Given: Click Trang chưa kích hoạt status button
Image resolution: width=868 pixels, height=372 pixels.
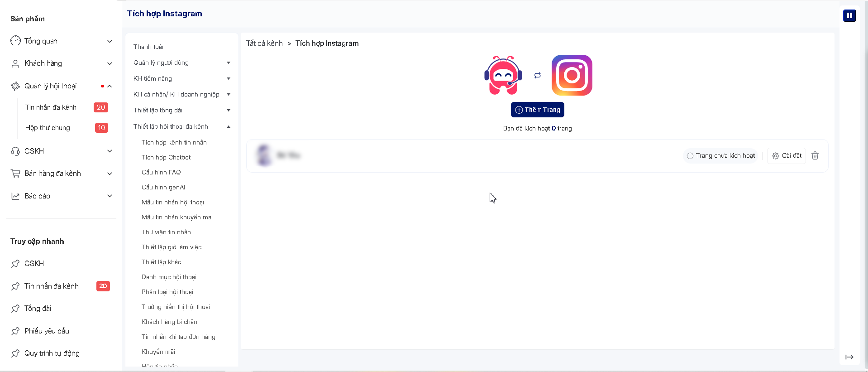Looking at the screenshot, I should 720,155.
